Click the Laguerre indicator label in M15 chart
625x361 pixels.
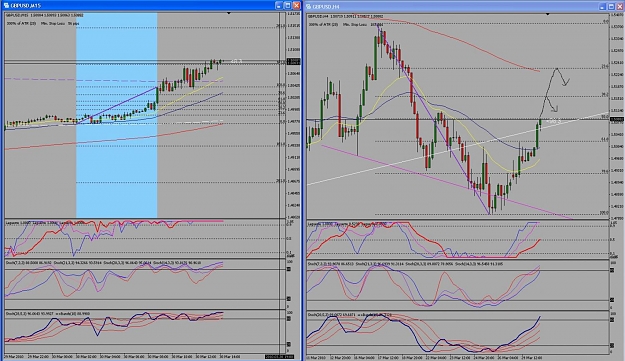coord(45,222)
